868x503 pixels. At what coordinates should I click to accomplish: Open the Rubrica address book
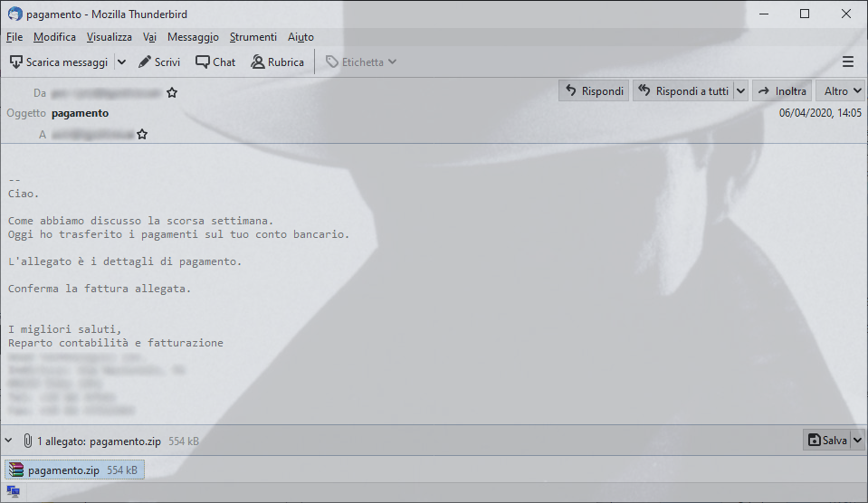[x=277, y=62]
